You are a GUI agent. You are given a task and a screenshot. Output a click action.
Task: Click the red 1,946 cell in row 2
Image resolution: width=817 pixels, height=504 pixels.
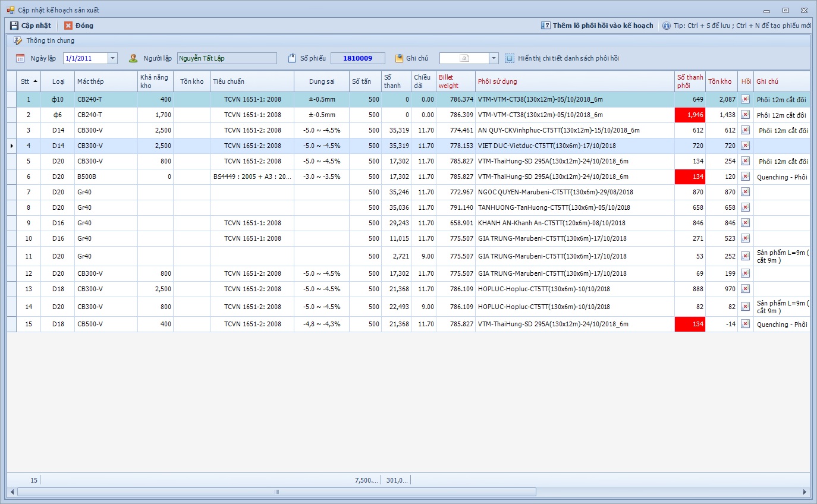(x=690, y=115)
